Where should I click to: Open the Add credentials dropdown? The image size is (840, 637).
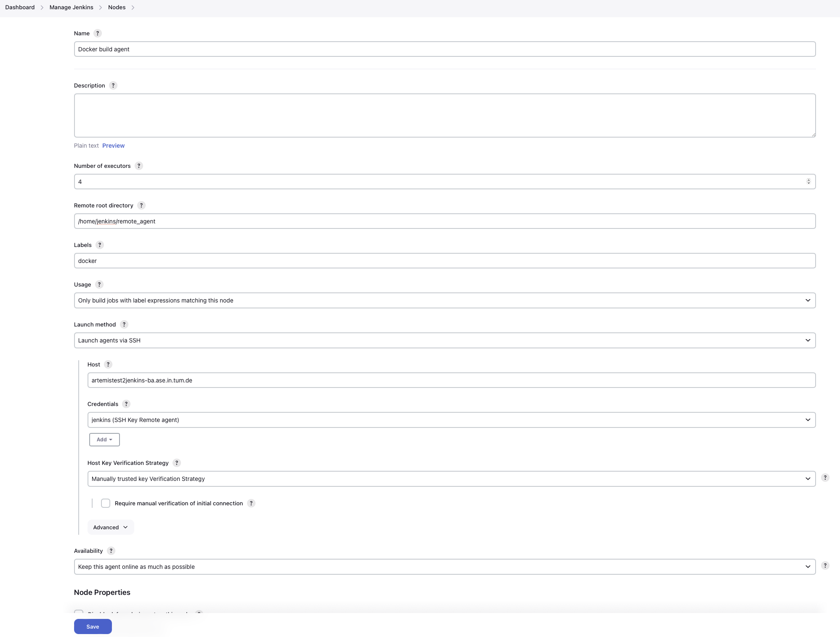coord(104,439)
